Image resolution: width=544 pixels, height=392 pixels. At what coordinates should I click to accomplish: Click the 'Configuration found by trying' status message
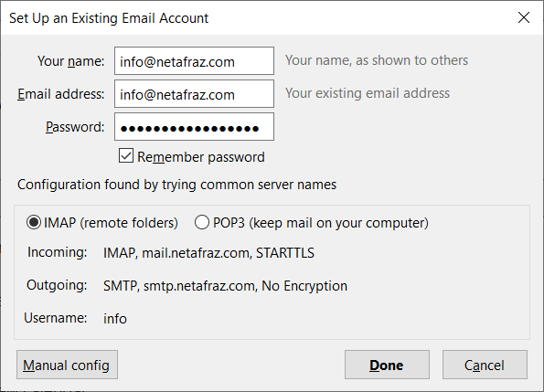[x=176, y=185]
